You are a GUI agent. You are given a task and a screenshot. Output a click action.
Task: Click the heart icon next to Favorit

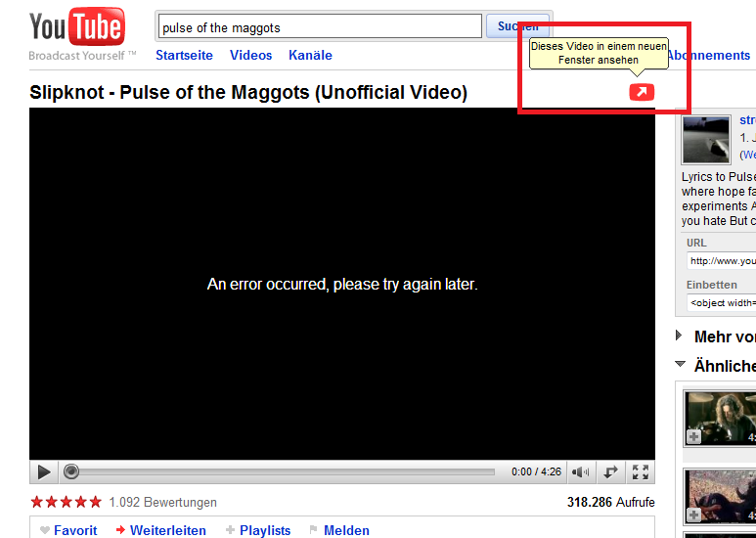click(x=45, y=530)
